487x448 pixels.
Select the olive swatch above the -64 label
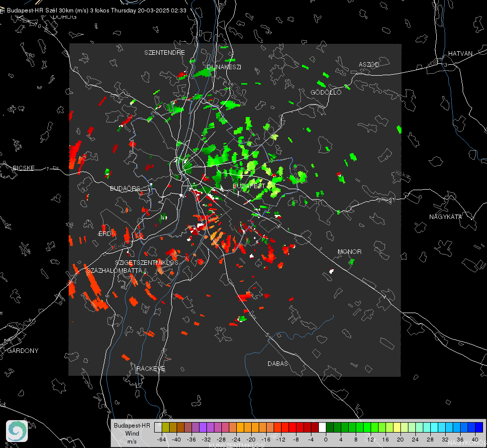click(166, 427)
